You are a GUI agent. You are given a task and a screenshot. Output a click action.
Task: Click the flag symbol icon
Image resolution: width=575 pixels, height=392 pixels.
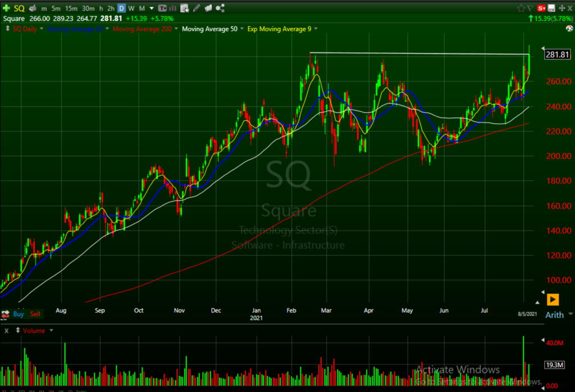tap(531, 8)
